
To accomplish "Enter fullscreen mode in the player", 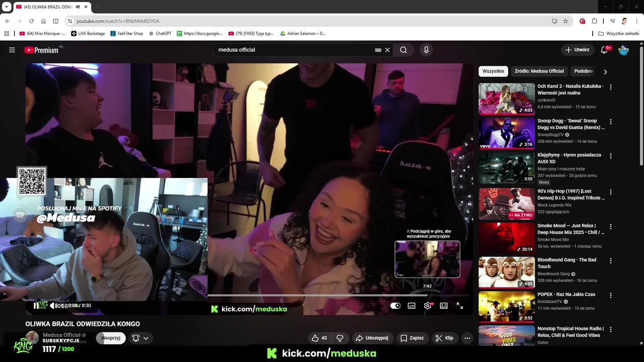I will 460,305.
